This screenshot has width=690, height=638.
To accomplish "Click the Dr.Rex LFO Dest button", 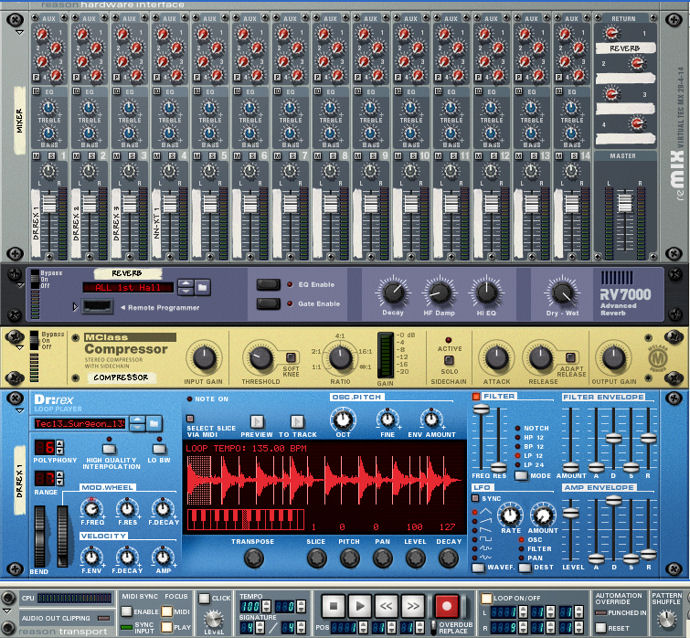I will [525, 568].
